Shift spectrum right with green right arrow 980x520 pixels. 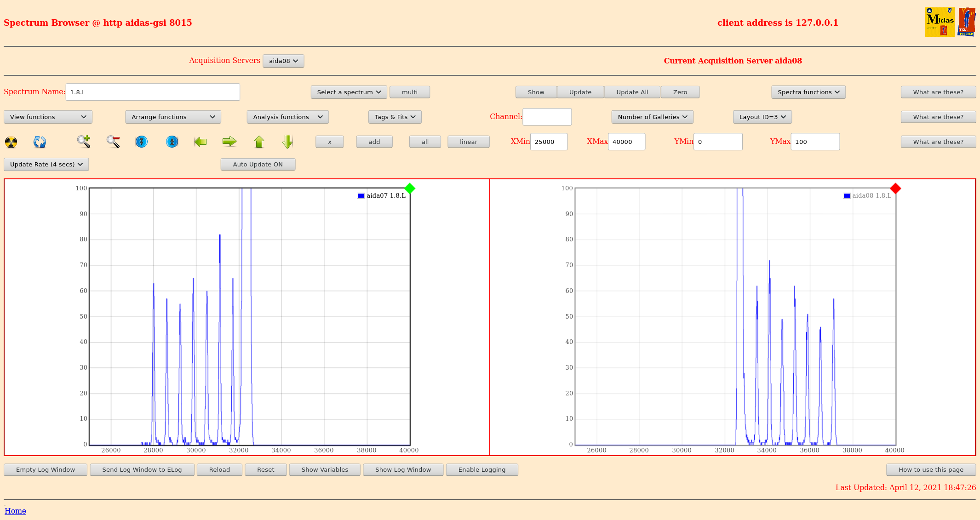(x=229, y=142)
